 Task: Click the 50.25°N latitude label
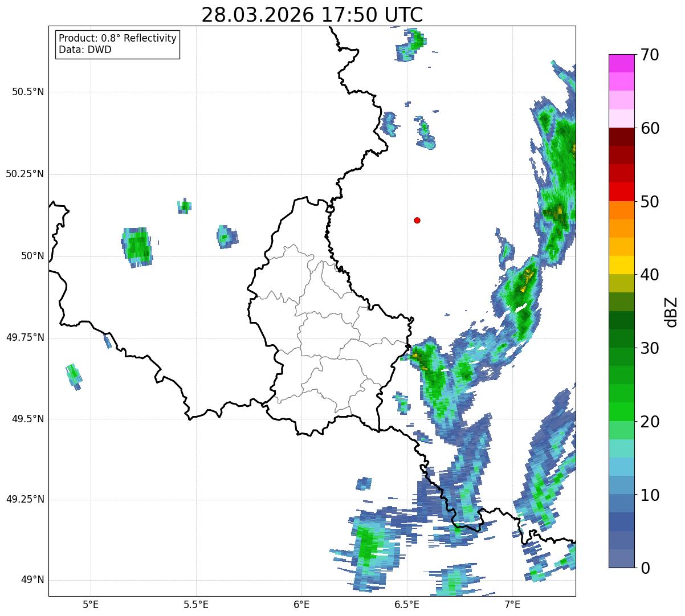[x=25, y=174]
